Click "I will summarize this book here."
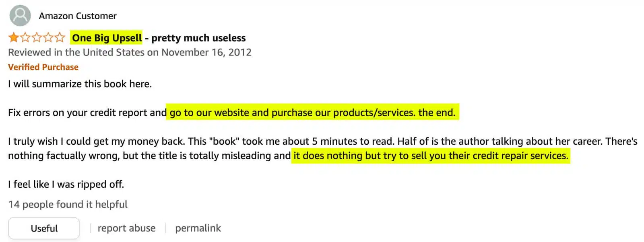Viewport: 644px width, 242px height. [x=80, y=84]
